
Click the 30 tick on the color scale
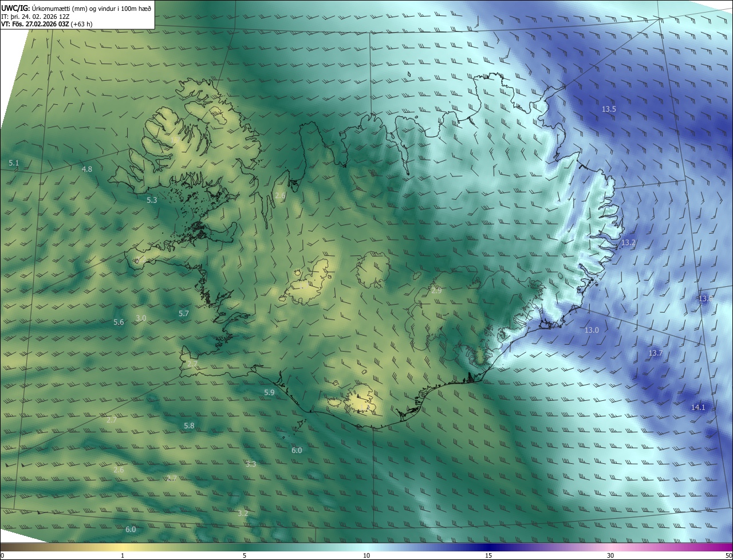tap(610, 555)
